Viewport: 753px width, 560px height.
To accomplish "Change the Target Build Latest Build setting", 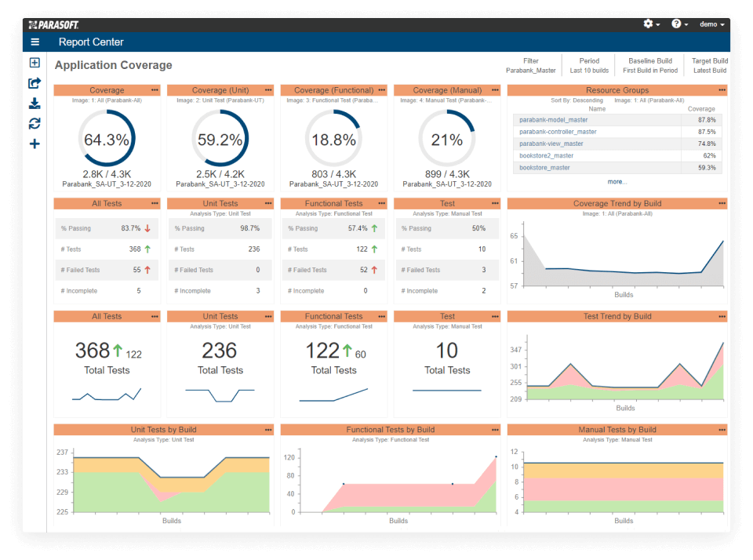I will (x=710, y=65).
